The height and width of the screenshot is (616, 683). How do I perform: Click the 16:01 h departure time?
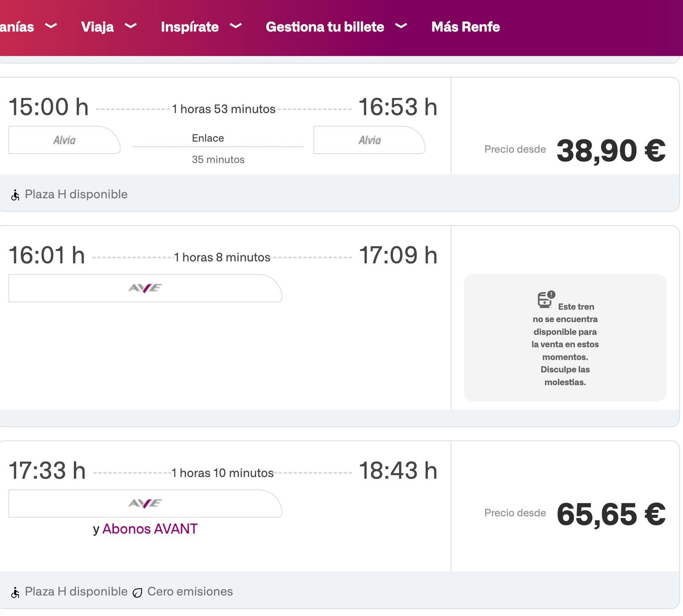point(47,255)
